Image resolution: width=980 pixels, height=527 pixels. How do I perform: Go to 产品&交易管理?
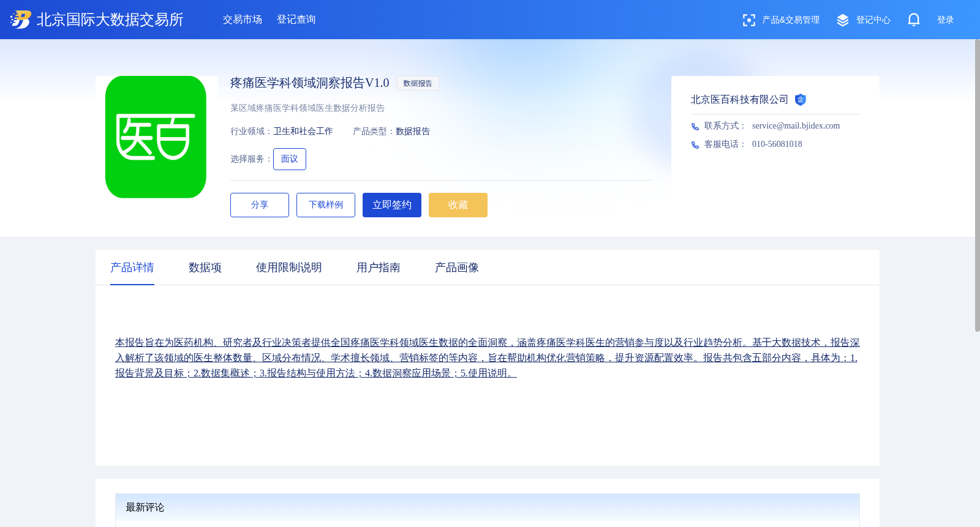click(791, 20)
